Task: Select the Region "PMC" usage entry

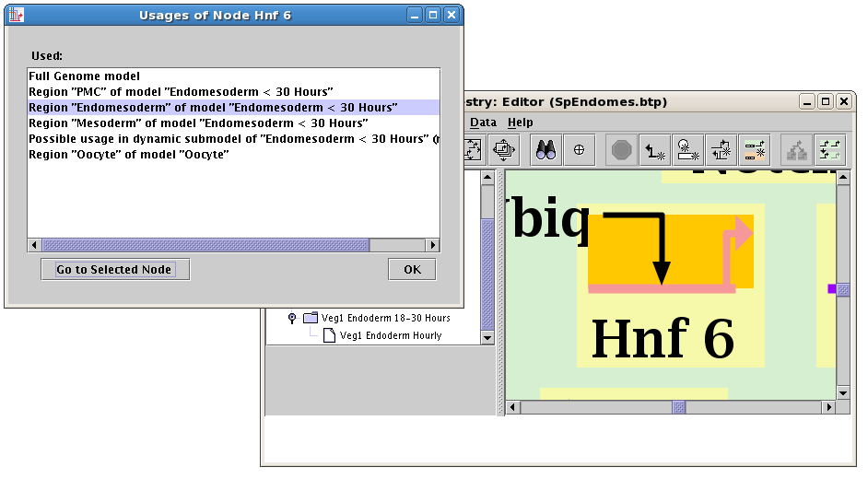Action: 181,92
